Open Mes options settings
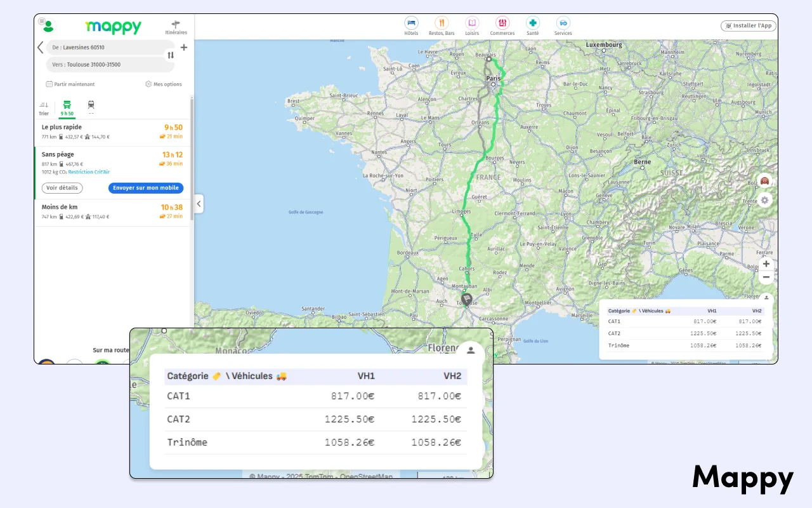Viewport: 812px width, 508px height. coord(164,84)
